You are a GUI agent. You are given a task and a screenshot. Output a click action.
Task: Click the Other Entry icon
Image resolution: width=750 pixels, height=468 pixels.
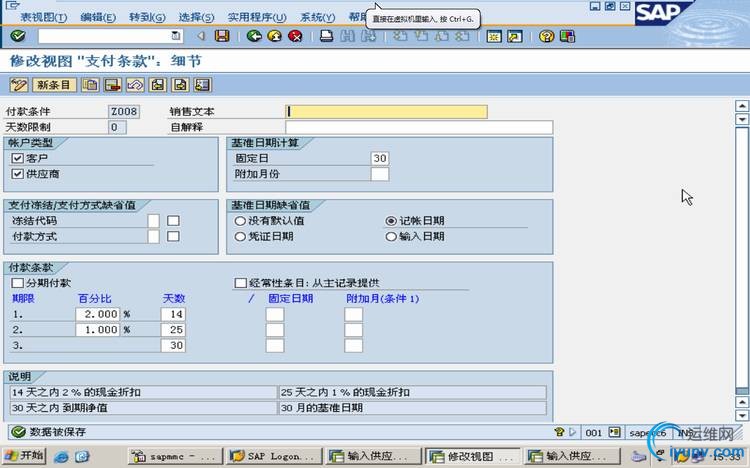click(203, 85)
